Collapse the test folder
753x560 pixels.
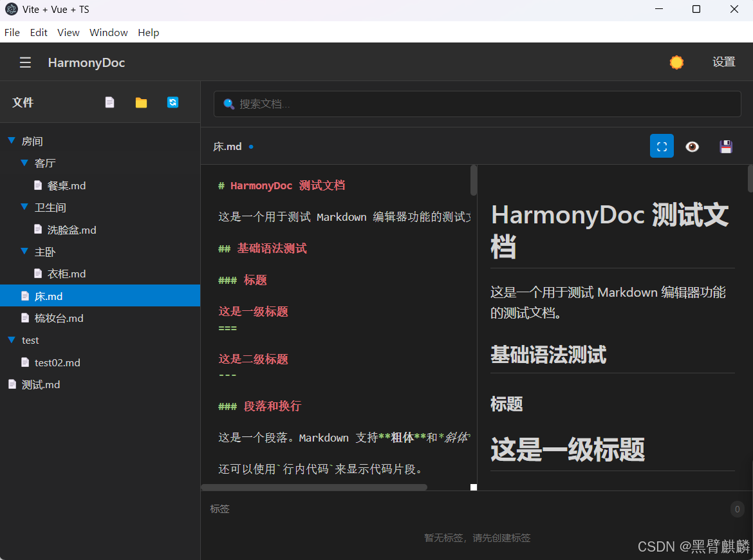12,340
